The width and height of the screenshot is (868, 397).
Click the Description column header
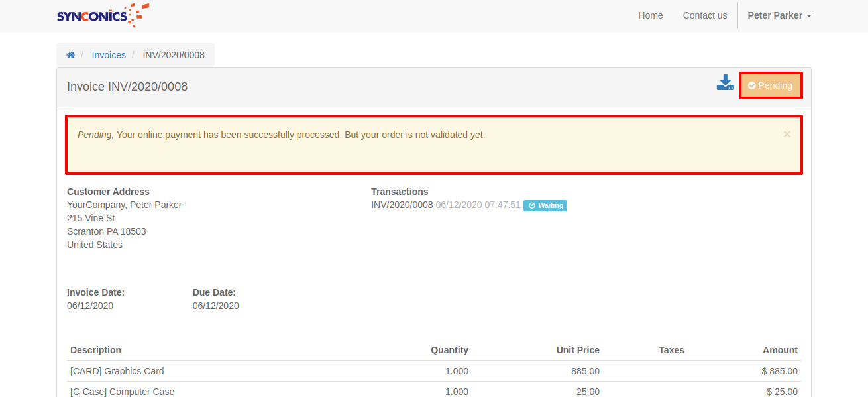96,350
